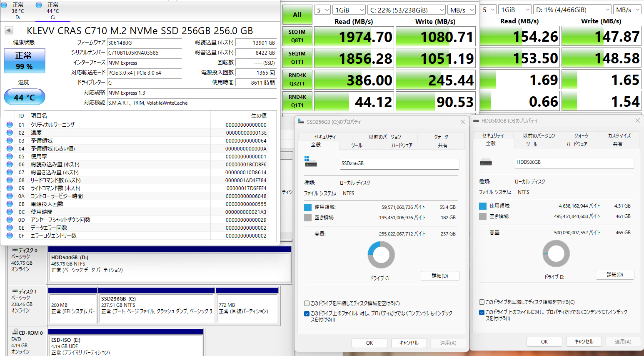Viewport: 644px width, 356px height.
Task: Toggle file indexing checkbox for C drive
Action: click(307, 313)
